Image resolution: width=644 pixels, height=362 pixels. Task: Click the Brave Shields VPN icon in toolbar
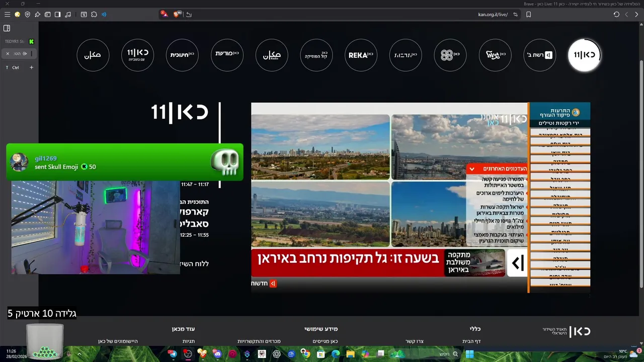27,15
